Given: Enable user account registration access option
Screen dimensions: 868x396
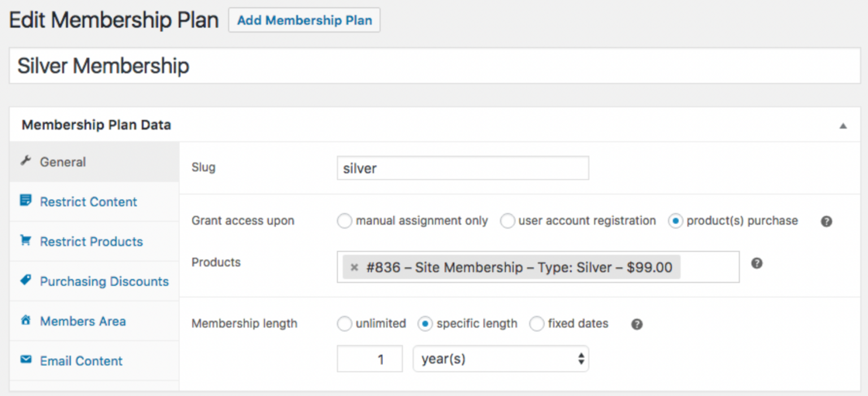Looking at the screenshot, I should (x=507, y=221).
